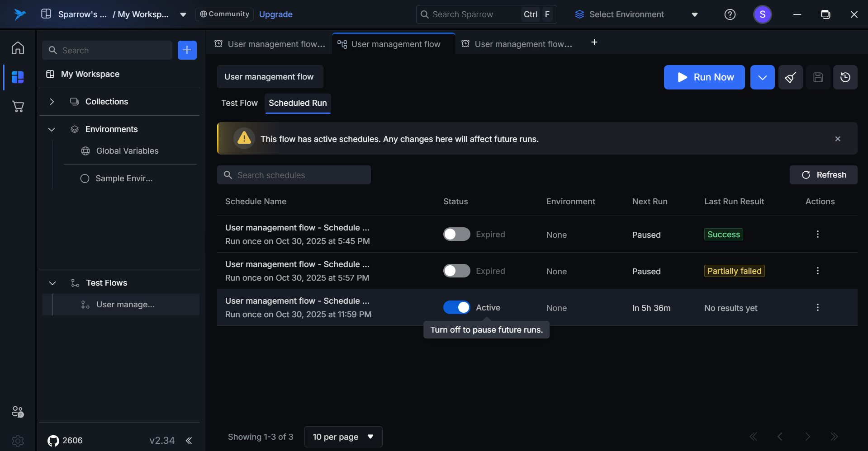This screenshot has height=451, width=868.
Task: Open the settings gear in sidebar
Action: pos(18,441)
